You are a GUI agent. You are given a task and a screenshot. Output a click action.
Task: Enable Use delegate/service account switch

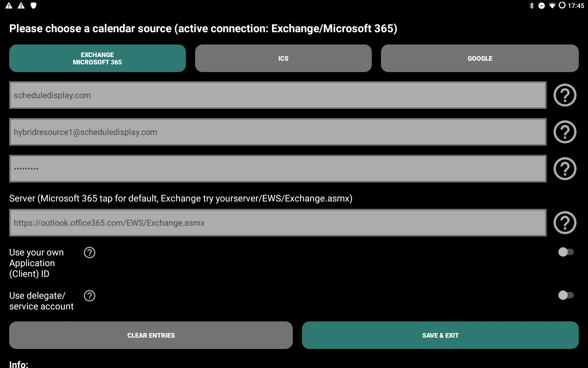(566, 295)
